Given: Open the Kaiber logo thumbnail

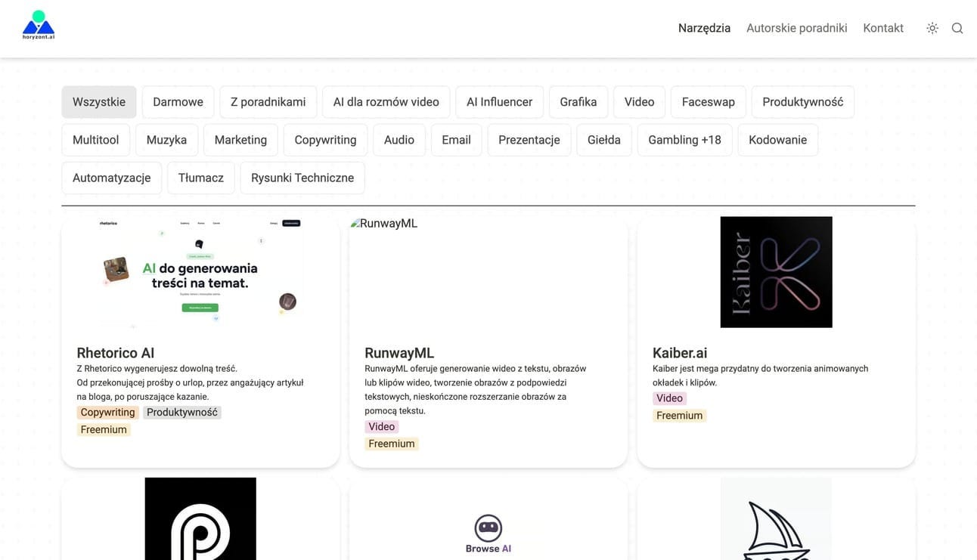Looking at the screenshot, I should tap(777, 272).
